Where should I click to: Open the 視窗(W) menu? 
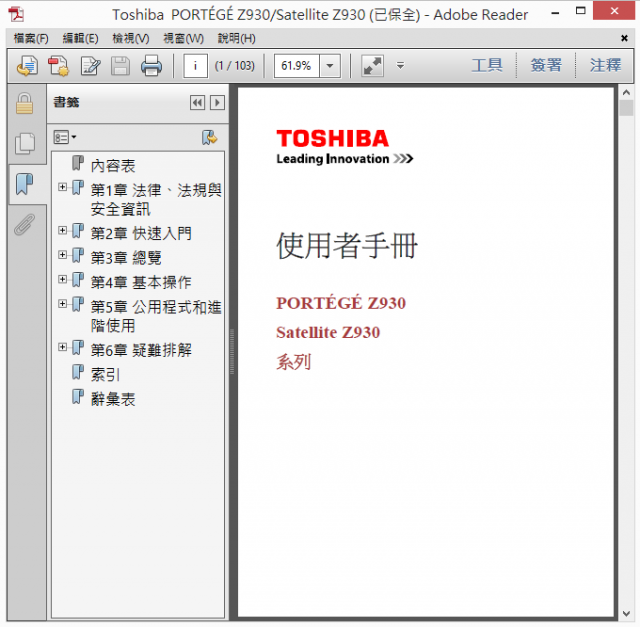(183, 38)
